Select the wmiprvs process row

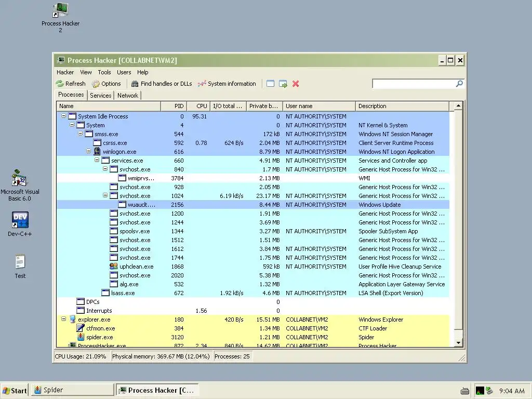pyautogui.click(x=253, y=178)
